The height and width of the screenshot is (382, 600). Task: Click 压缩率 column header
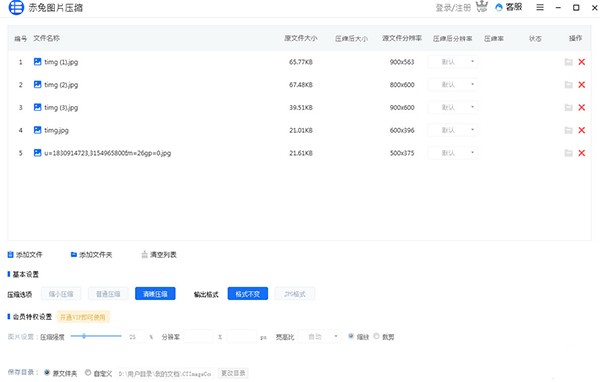494,38
